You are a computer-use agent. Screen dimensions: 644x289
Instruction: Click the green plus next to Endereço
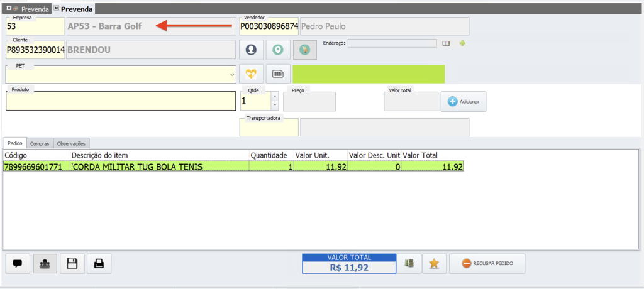[463, 43]
